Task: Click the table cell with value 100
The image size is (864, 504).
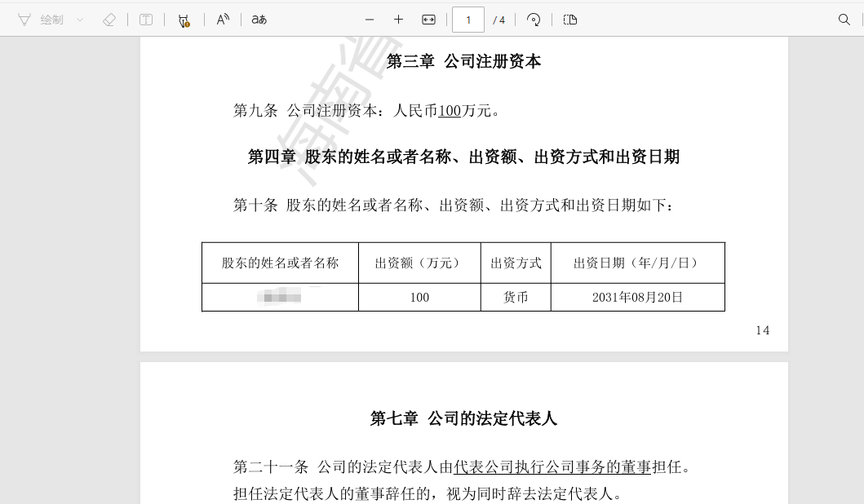Action: click(x=419, y=298)
